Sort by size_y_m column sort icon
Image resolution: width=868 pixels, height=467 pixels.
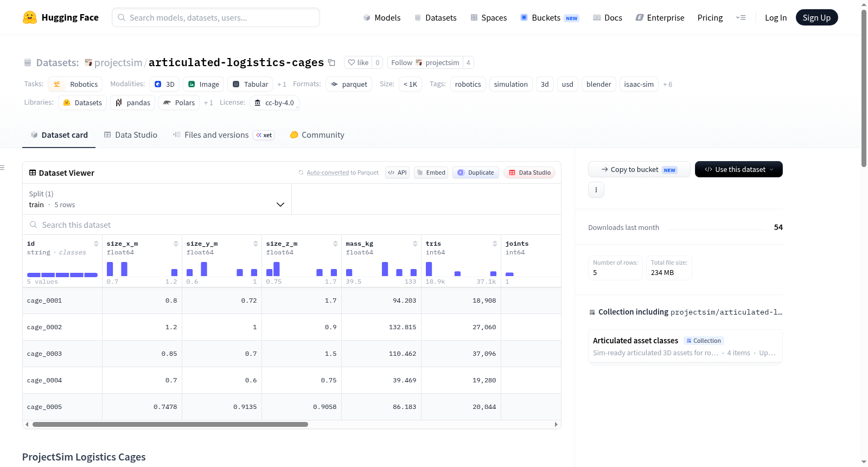click(256, 244)
